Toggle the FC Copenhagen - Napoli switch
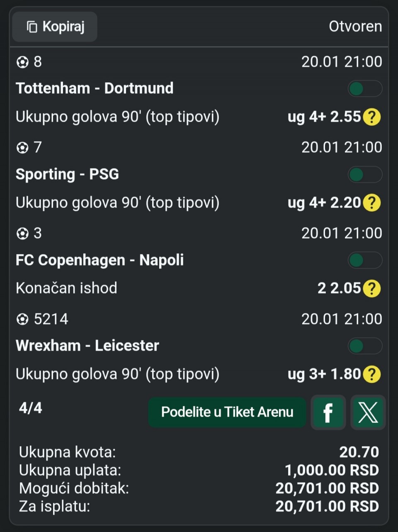This screenshot has width=398, height=532. [x=364, y=261]
